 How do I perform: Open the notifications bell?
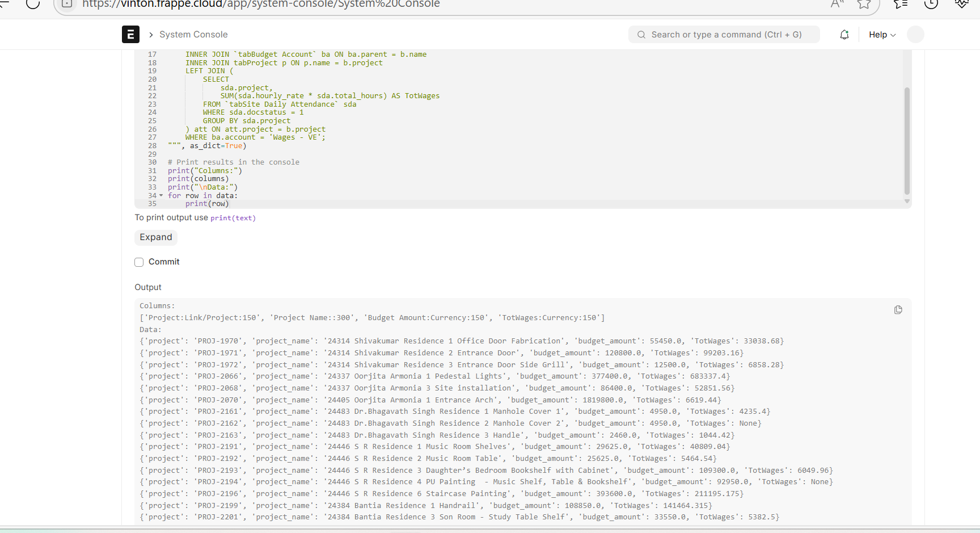click(844, 35)
